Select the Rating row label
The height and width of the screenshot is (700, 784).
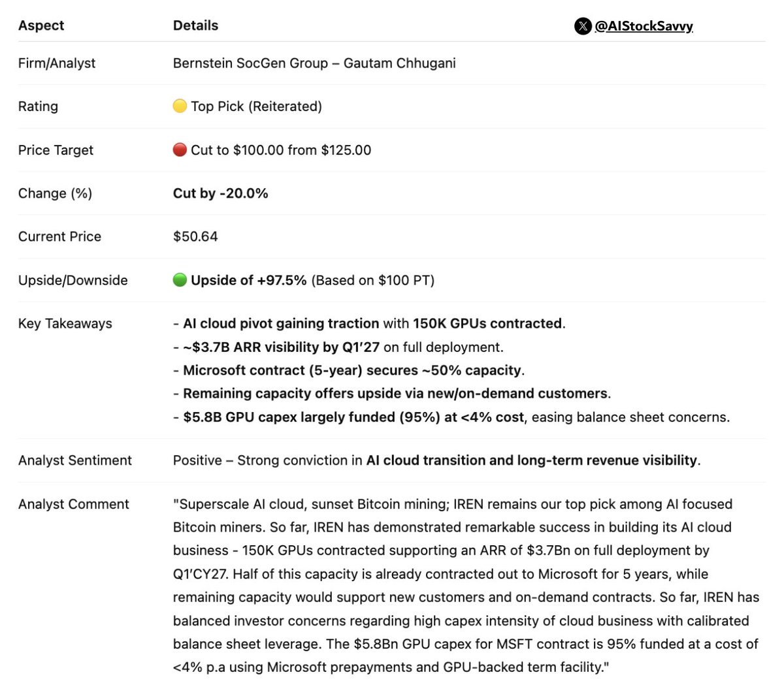coord(38,106)
